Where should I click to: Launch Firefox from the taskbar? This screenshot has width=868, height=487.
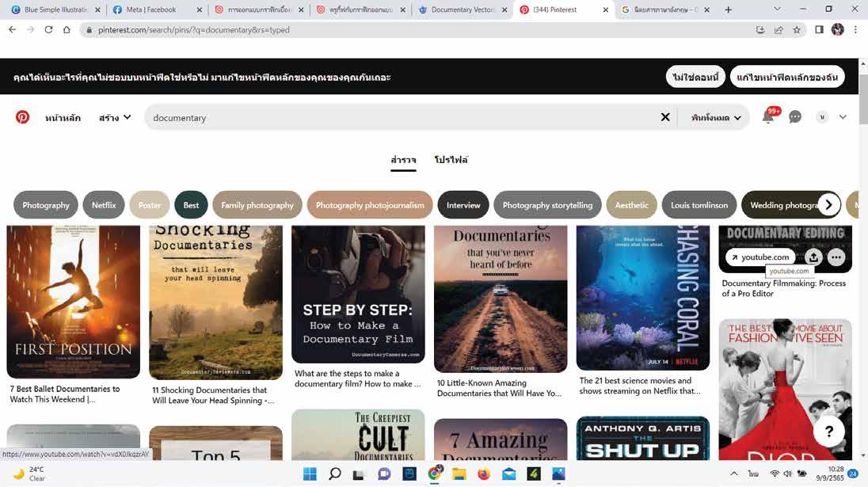pos(484,474)
